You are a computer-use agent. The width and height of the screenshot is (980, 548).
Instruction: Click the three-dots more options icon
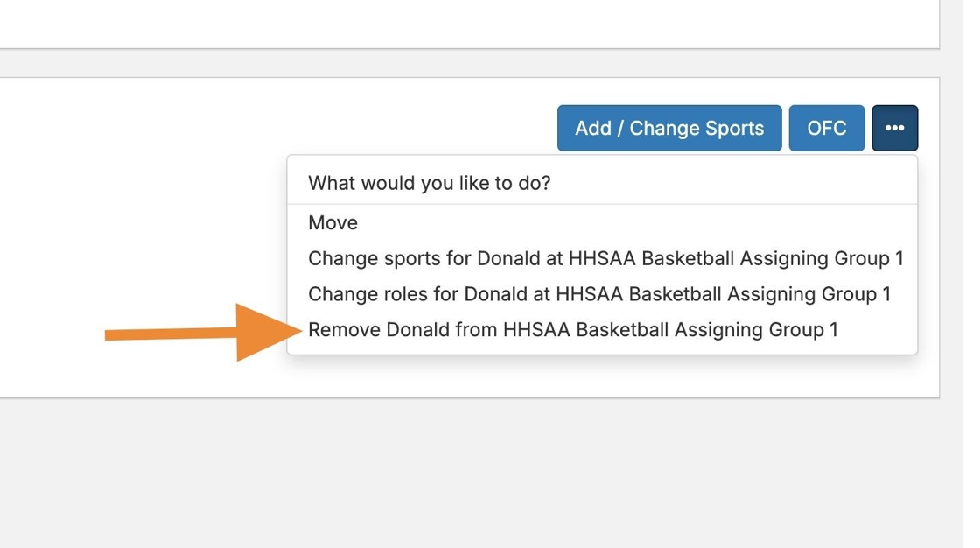[894, 128]
